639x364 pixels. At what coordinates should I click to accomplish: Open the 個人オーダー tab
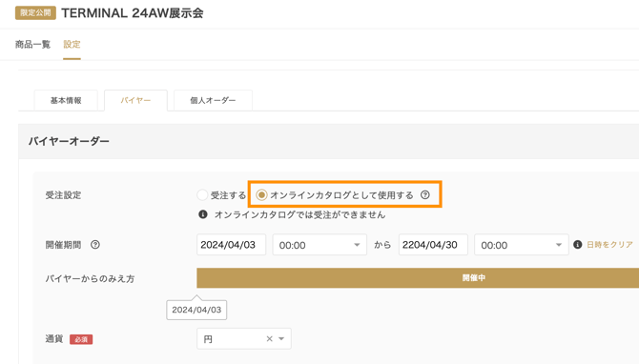(x=213, y=100)
